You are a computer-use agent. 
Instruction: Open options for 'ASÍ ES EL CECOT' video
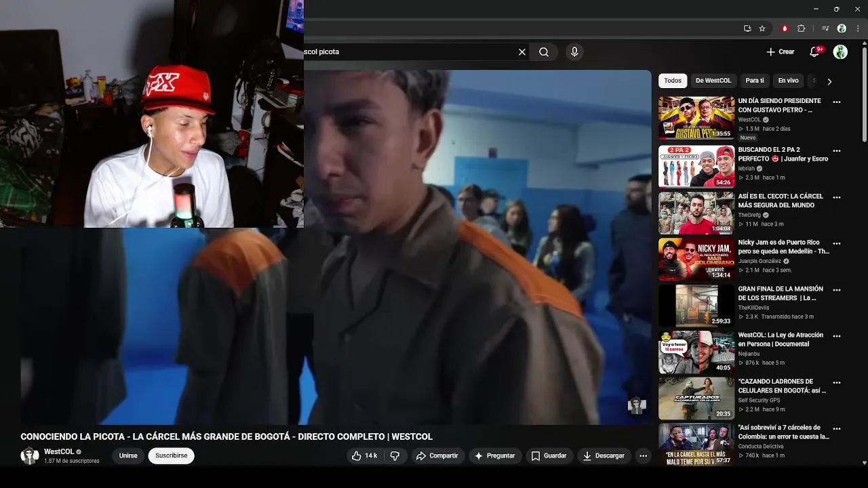click(x=837, y=197)
